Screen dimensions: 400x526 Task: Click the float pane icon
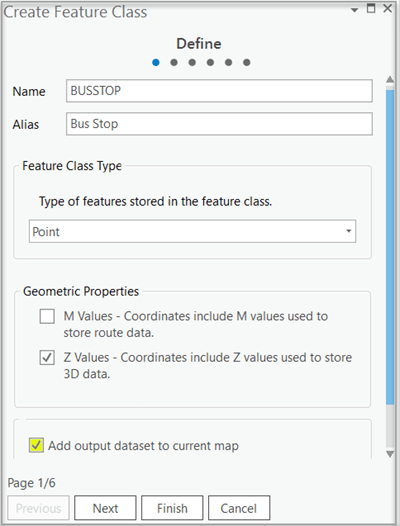pyautogui.click(x=371, y=8)
